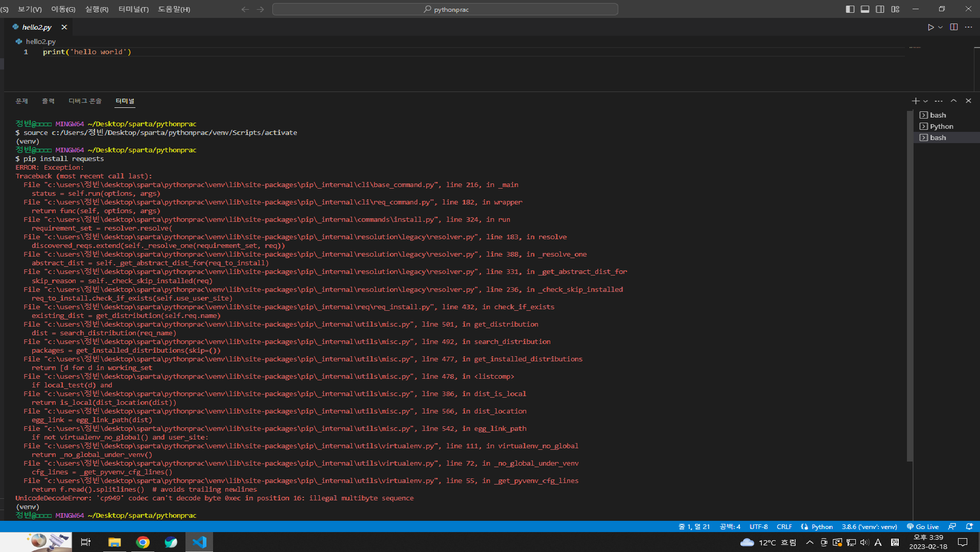This screenshot has height=552, width=980.
Task: Open Naver Whale browser from taskbar
Action: coord(171,542)
